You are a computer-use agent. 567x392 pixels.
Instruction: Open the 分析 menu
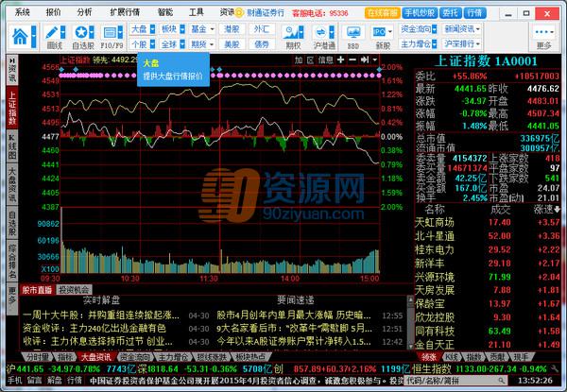click(84, 12)
